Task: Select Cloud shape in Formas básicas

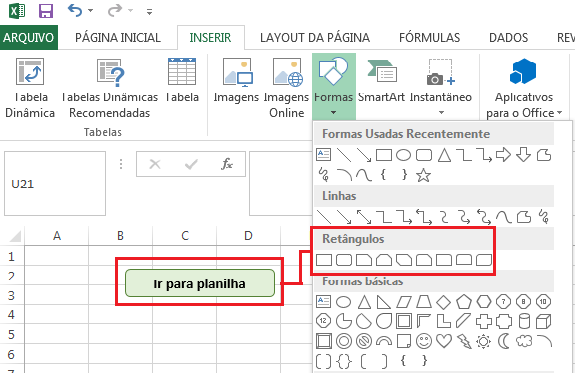Action: [x=524, y=341]
